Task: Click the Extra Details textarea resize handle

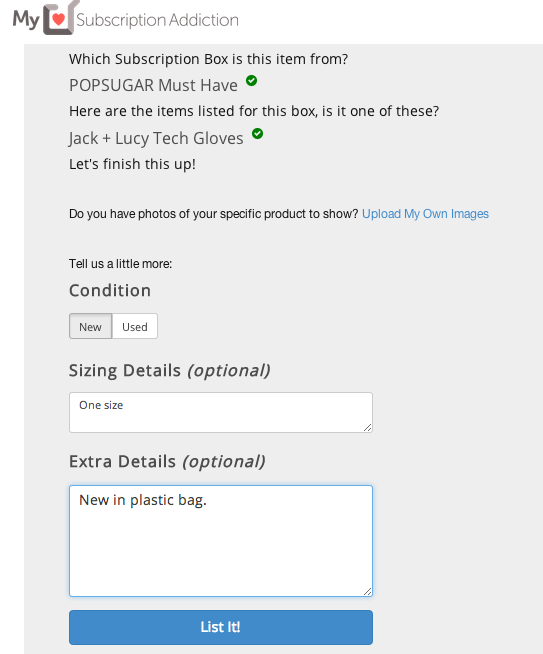Action: (367, 591)
